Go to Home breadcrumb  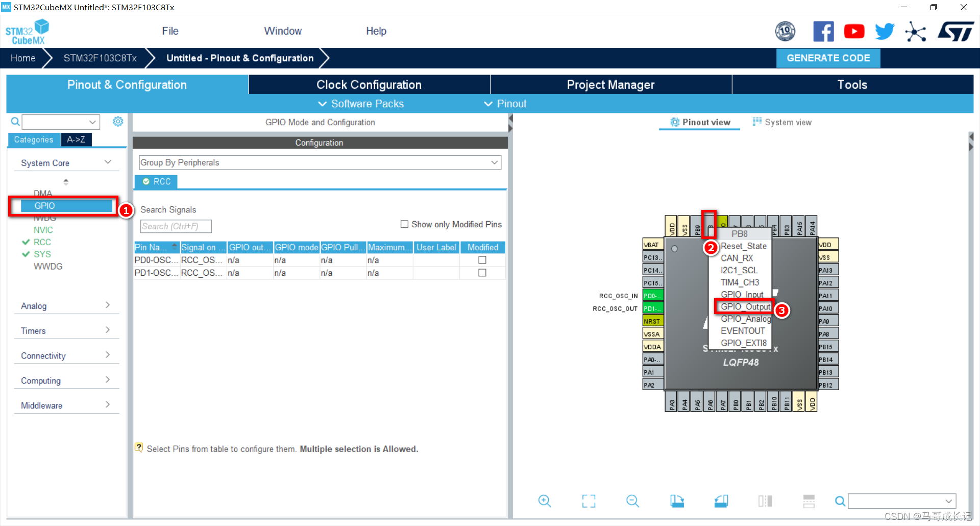click(x=23, y=58)
